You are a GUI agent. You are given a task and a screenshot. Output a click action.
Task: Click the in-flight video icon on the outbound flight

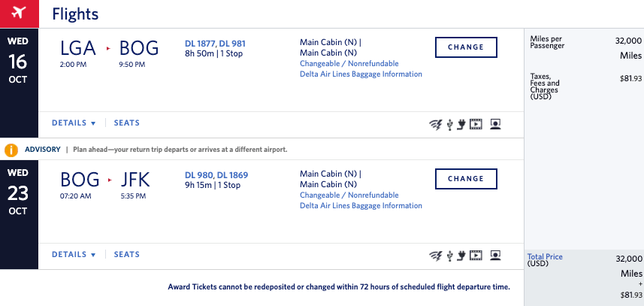coord(475,124)
